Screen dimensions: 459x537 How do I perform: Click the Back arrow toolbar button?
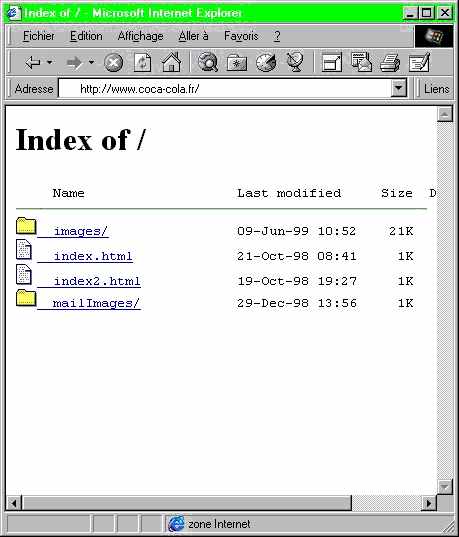click(x=33, y=63)
